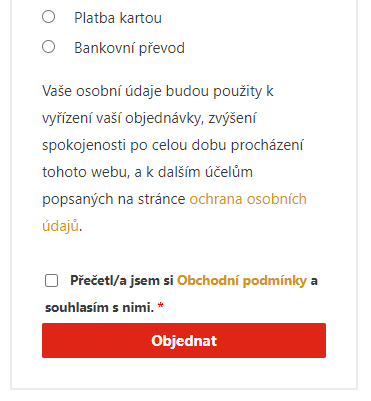Click the 'Přečetl/a jsem si' label text

coord(122,281)
